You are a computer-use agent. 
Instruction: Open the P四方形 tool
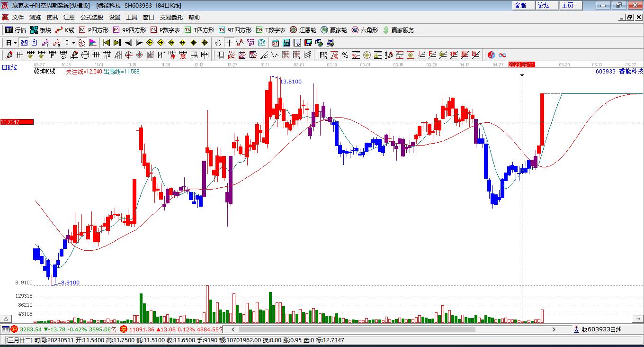tap(94, 30)
